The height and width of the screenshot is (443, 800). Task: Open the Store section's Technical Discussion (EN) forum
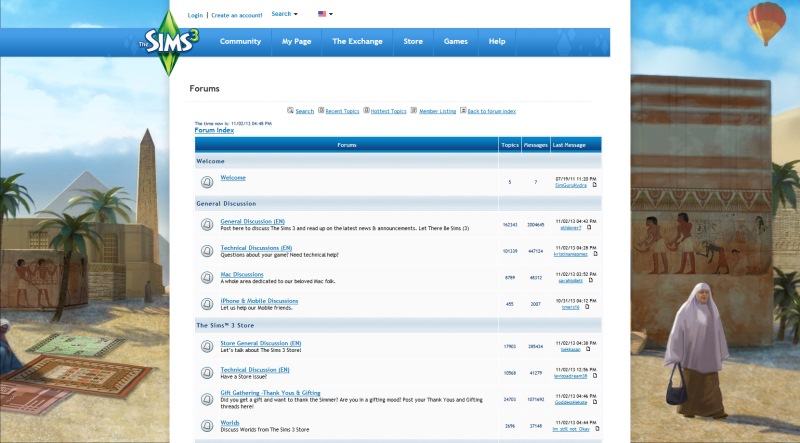(255, 370)
